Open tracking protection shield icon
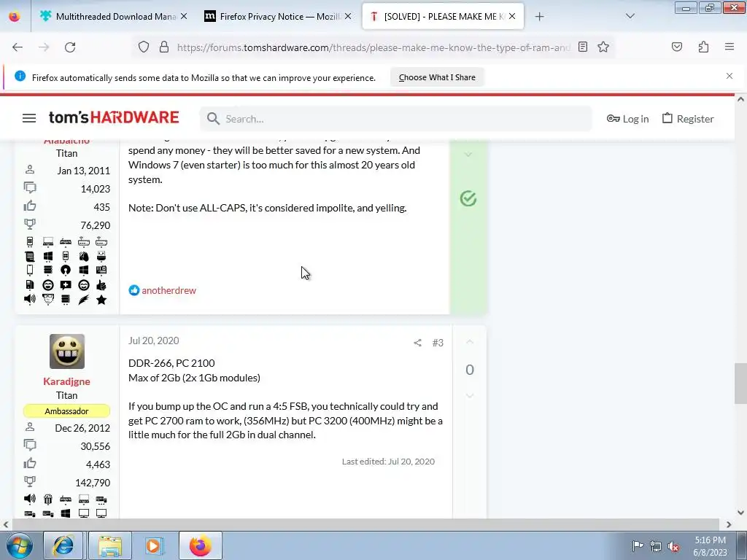The image size is (747, 560). point(144,47)
